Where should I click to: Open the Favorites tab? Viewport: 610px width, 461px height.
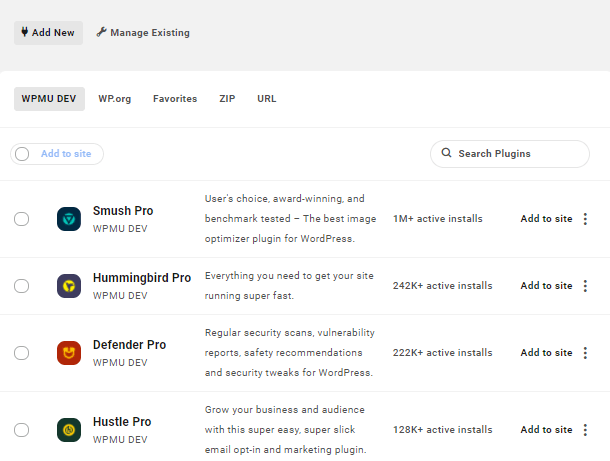point(175,99)
